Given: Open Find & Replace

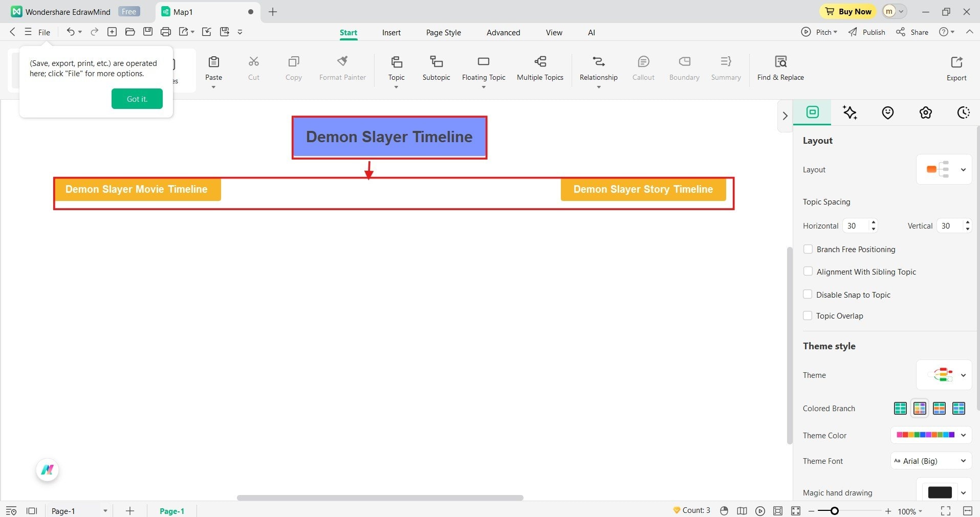Looking at the screenshot, I should point(780,69).
